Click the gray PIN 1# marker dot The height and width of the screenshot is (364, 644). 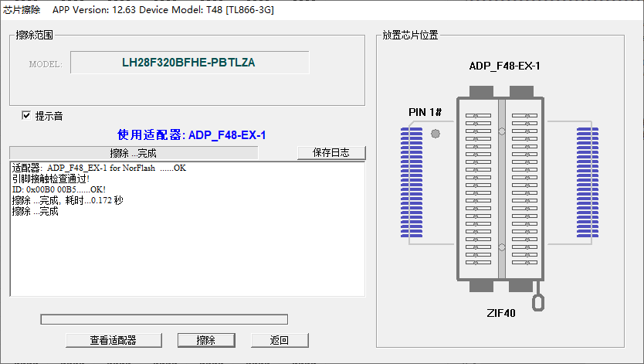[x=436, y=134]
